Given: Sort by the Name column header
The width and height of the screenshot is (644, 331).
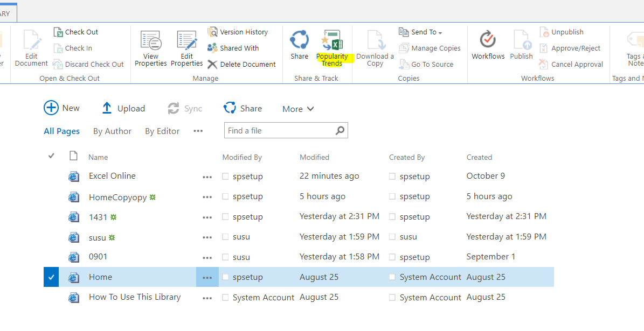Looking at the screenshot, I should pyautogui.click(x=98, y=157).
